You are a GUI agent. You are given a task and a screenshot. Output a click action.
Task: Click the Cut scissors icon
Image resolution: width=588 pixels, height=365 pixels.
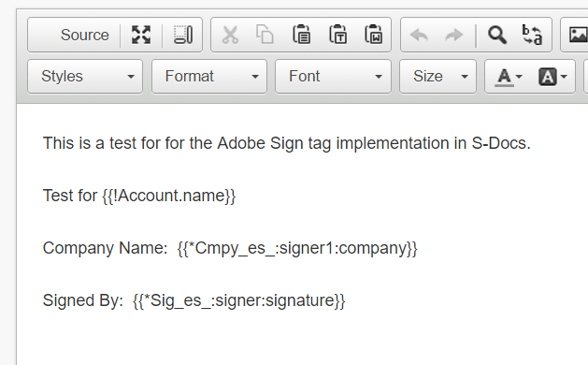tap(230, 35)
